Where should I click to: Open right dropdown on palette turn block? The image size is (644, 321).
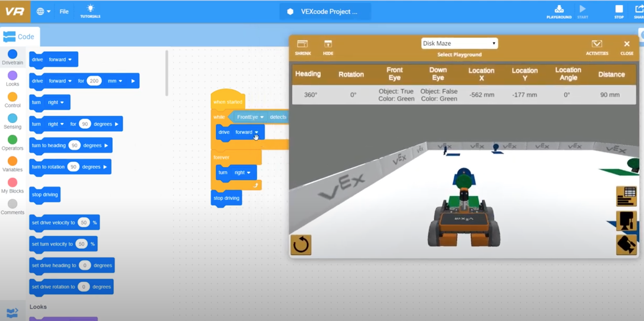56,102
